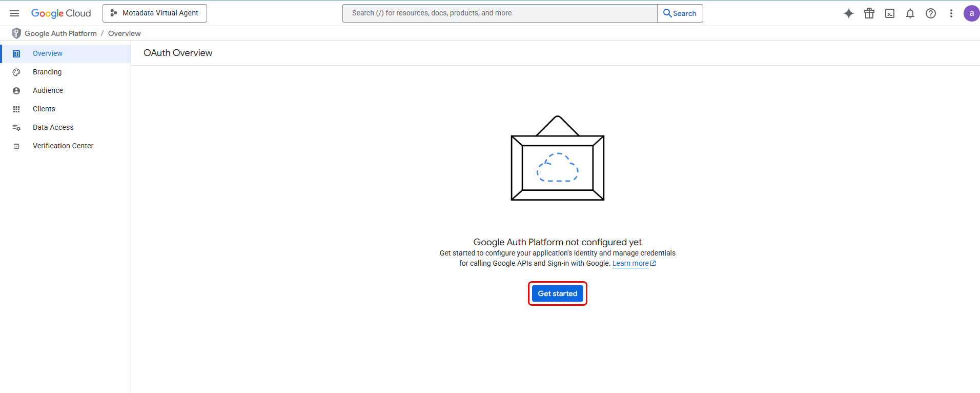Click the Get started button
980x393 pixels.
[x=557, y=293]
